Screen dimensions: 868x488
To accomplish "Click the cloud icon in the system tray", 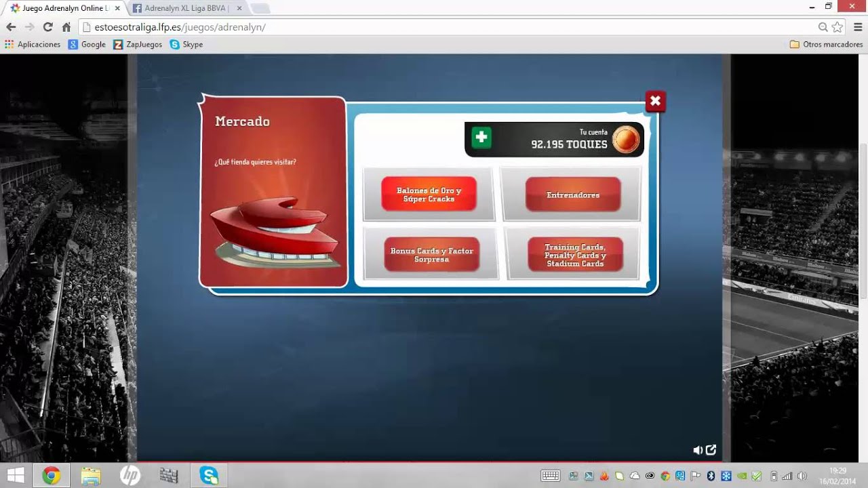I will [635, 476].
